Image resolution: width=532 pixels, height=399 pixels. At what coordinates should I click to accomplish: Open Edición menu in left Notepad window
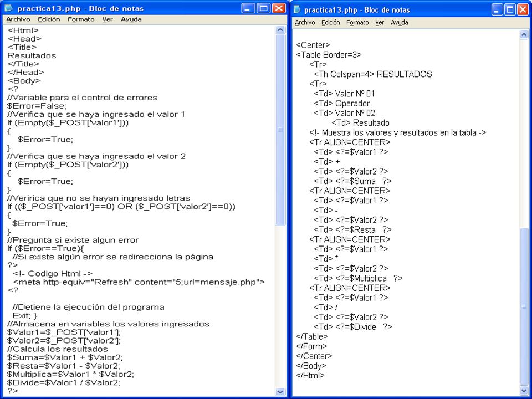tap(49, 19)
